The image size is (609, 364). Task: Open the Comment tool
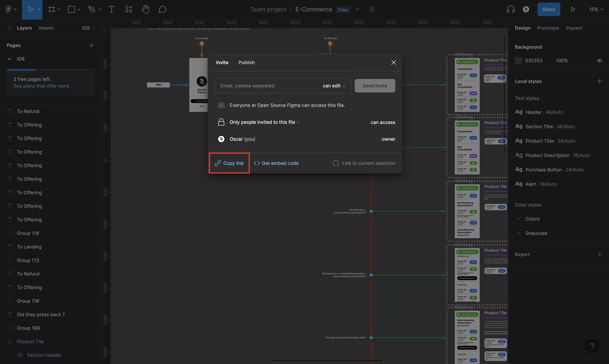pyautogui.click(x=162, y=9)
